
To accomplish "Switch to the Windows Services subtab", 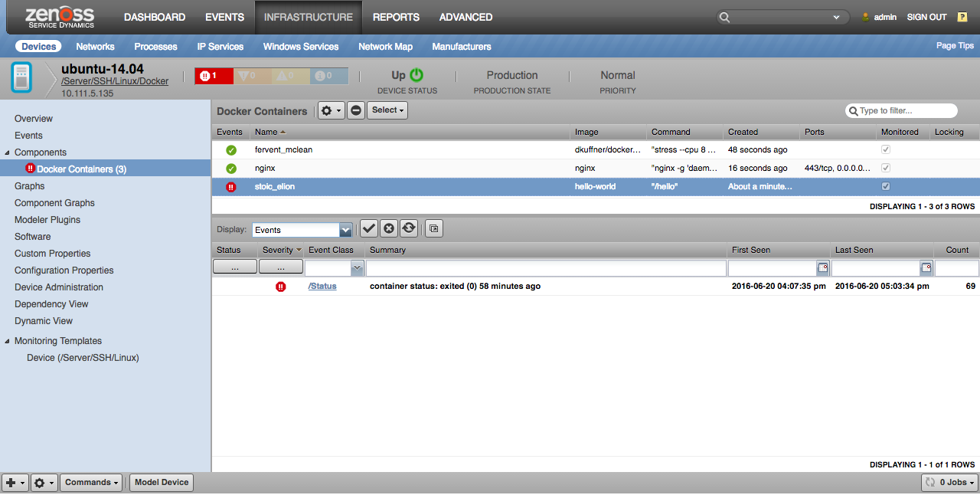I will point(301,47).
